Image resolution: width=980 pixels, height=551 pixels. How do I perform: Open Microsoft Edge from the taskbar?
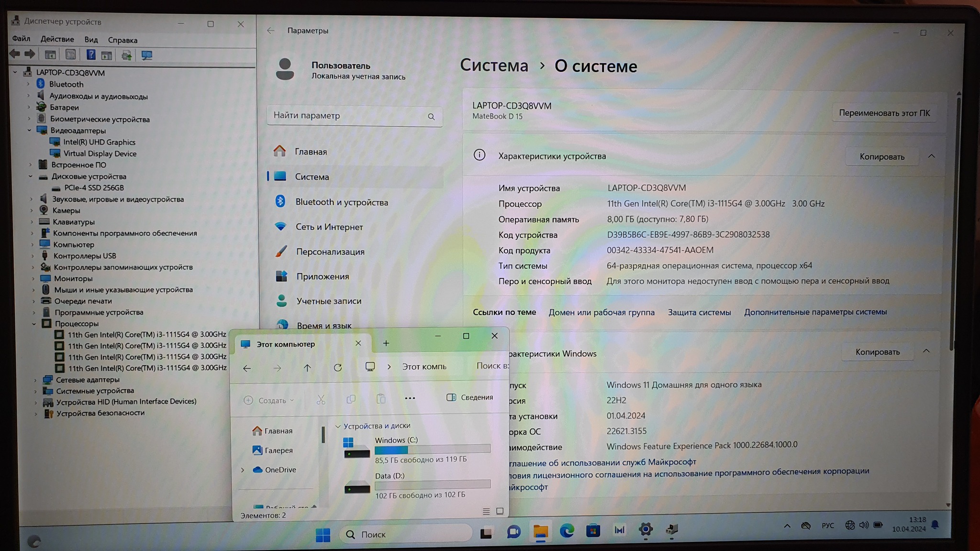567,530
